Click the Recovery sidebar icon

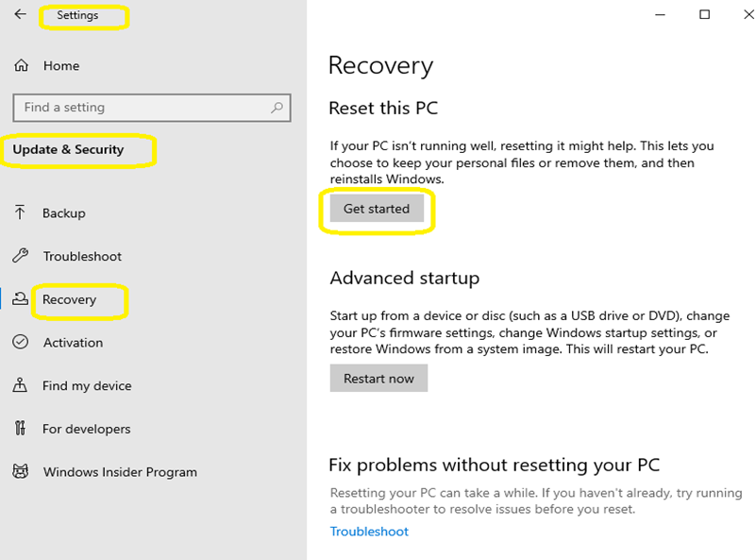[x=20, y=299]
